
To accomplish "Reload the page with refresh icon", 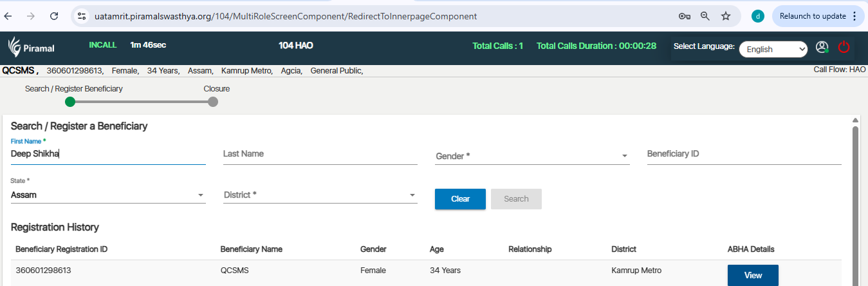I will pos(55,16).
